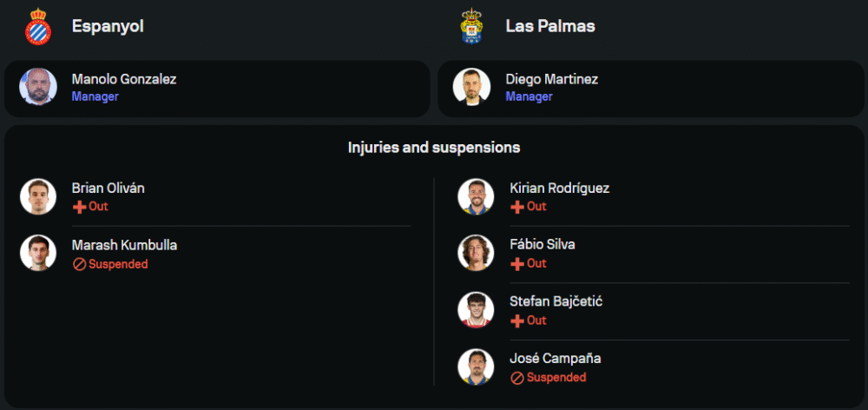868x410 pixels.
Task: Click Kirian Rodríguez's player avatar
Action: click(476, 197)
